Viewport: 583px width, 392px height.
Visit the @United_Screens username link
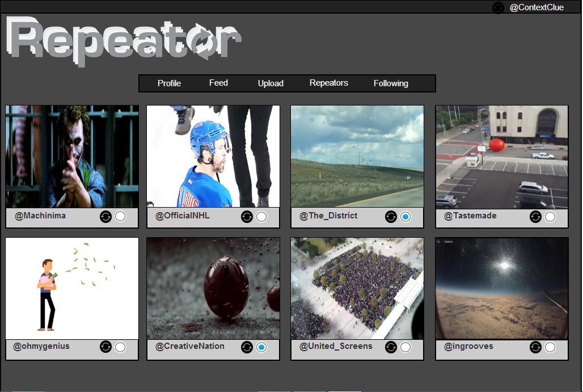click(336, 346)
